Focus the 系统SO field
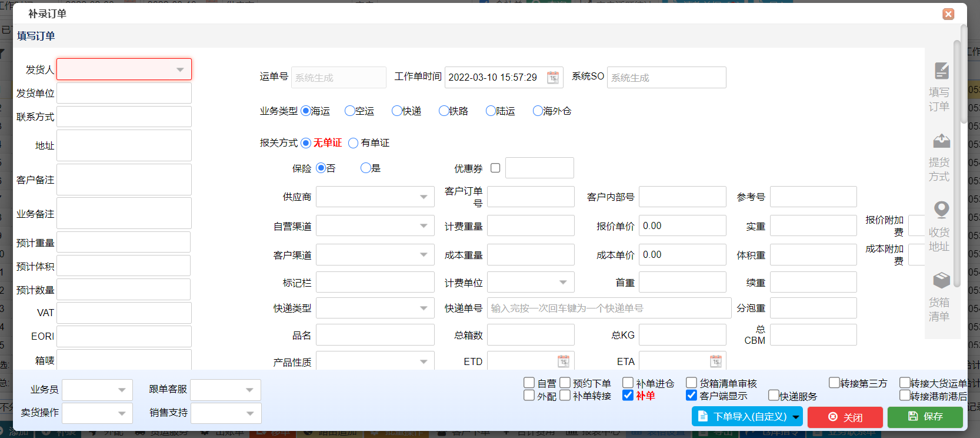The image size is (980, 438). point(666,77)
